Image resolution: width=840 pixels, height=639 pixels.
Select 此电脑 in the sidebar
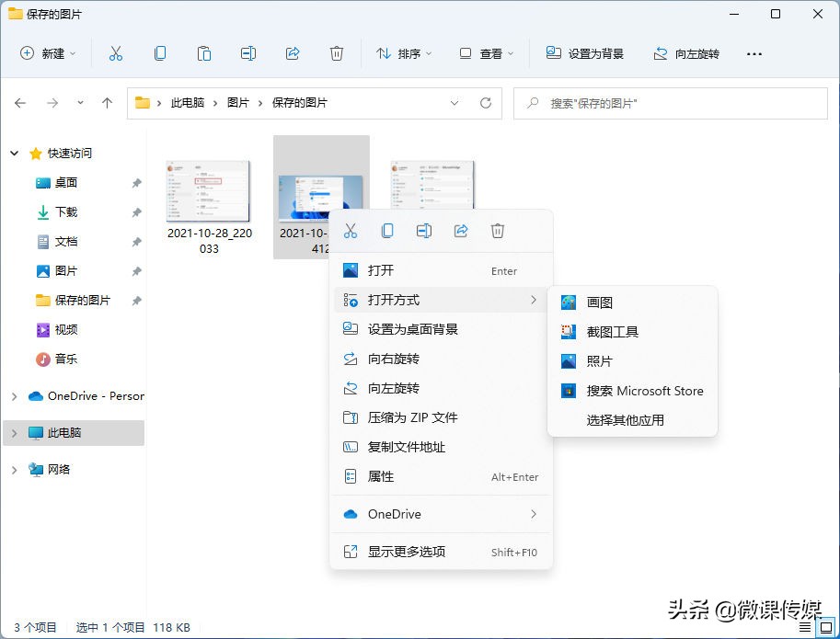(x=64, y=432)
